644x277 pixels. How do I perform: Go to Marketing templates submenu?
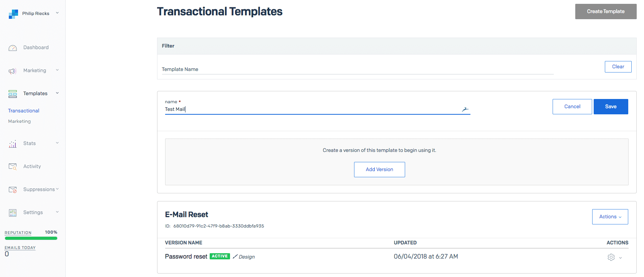[19, 121]
